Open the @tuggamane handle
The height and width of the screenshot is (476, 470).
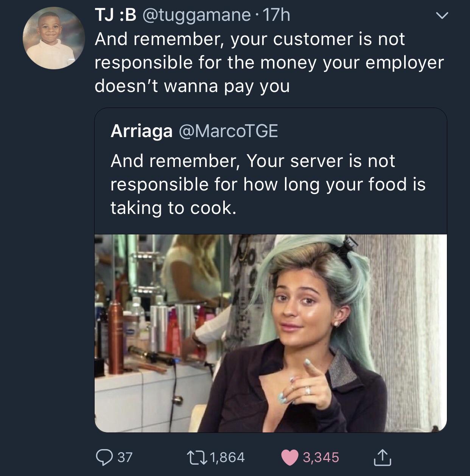tap(196, 15)
